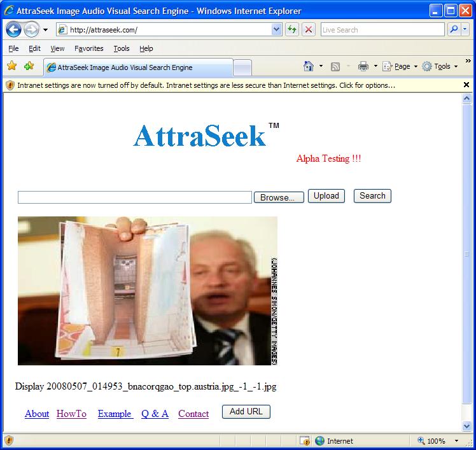This screenshot has height=450, width=476.
Task: Click the Search button
Action: (x=372, y=196)
